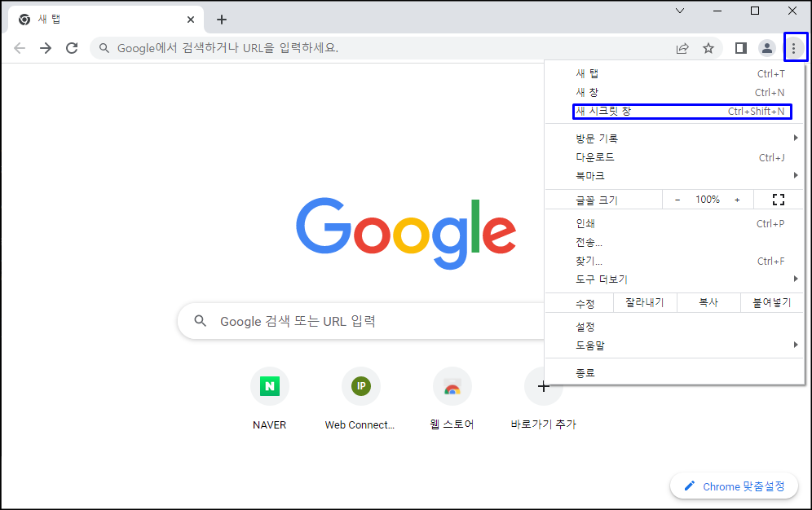Click the 100% zoom value
812x510 pixels.
708,200
